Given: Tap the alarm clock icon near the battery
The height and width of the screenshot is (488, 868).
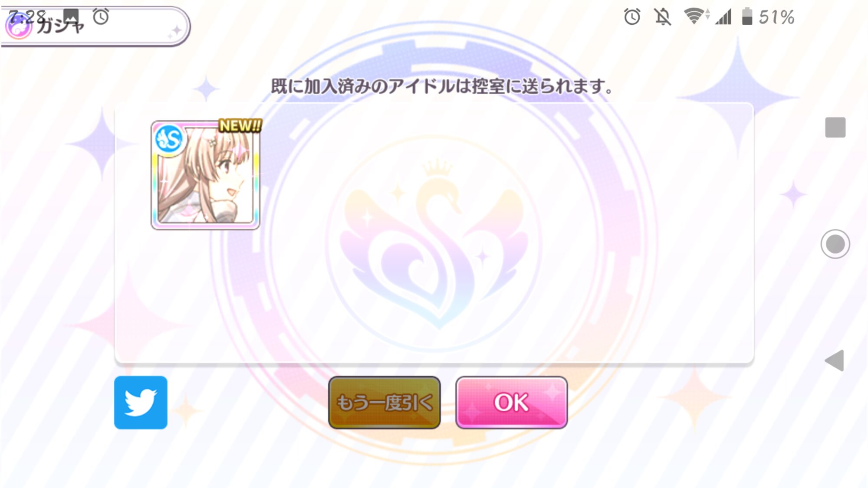Looking at the screenshot, I should (x=632, y=17).
